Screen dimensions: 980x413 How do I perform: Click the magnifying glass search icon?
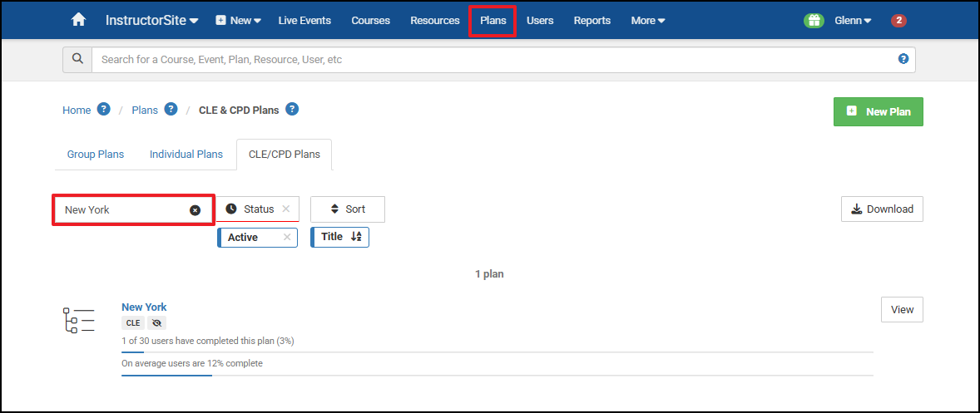77,59
